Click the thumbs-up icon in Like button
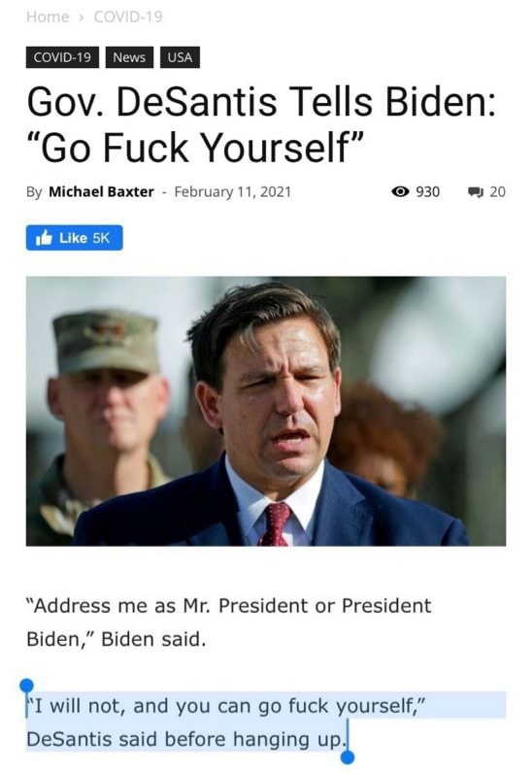The image size is (532, 773). tap(44, 238)
